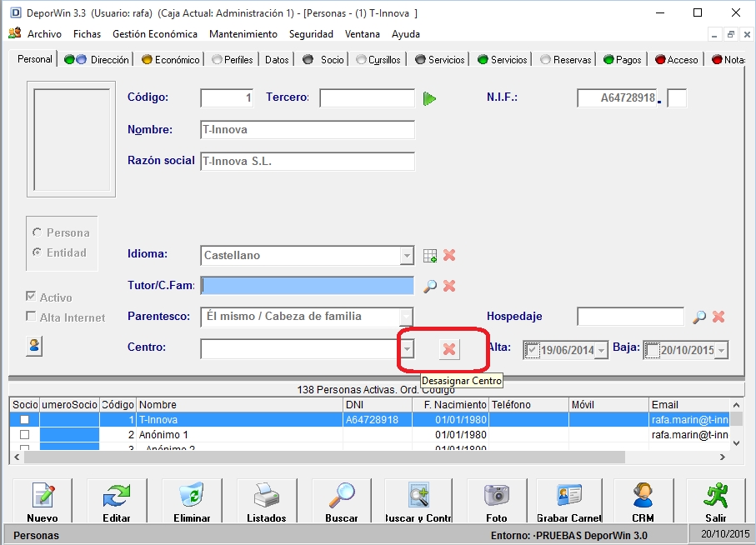Click the Tutor/C.Fam input field
This screenshot has width=756, height=545.
click(x=308, y=286)
